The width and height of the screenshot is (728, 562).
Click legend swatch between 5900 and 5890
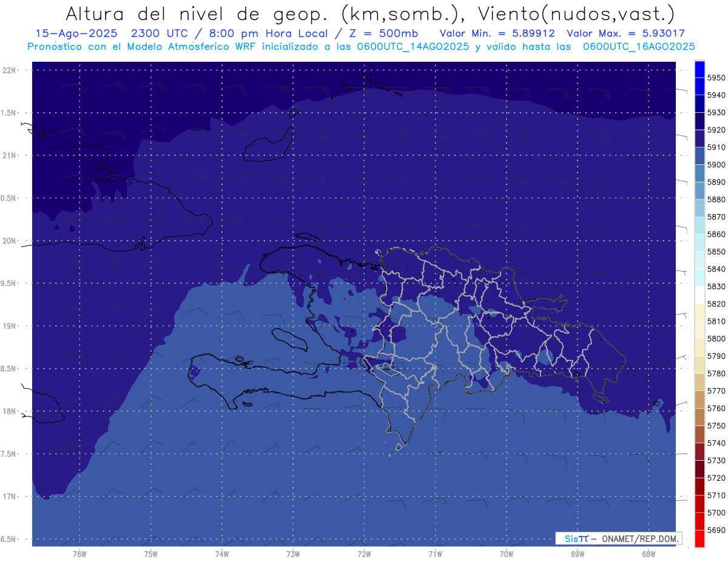(x=699, y=173)
